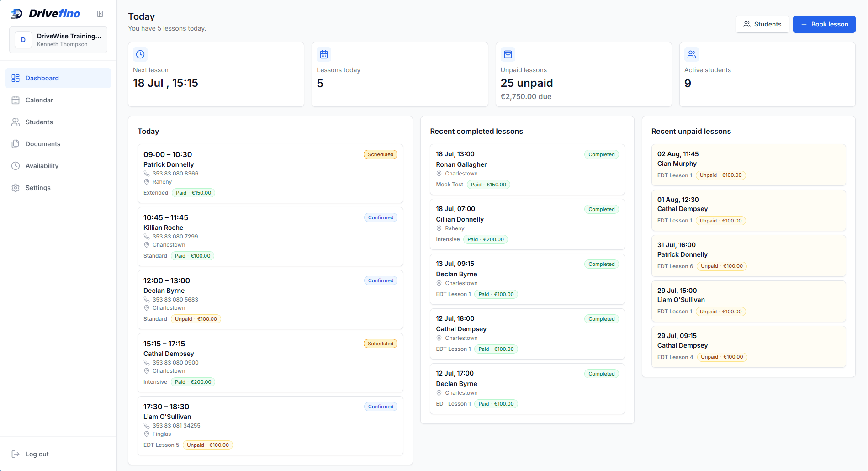Viewport: 868px width, 471px height.
Task: Click Unpaid €100.00 badge on EDT Lesson 5
Action: 208,445
